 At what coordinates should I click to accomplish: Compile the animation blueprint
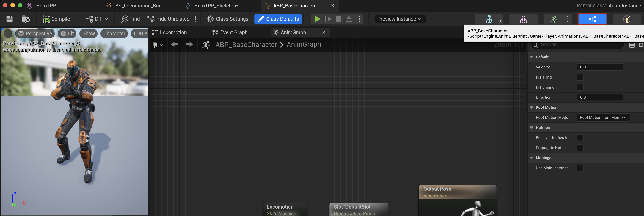(56, 19)
